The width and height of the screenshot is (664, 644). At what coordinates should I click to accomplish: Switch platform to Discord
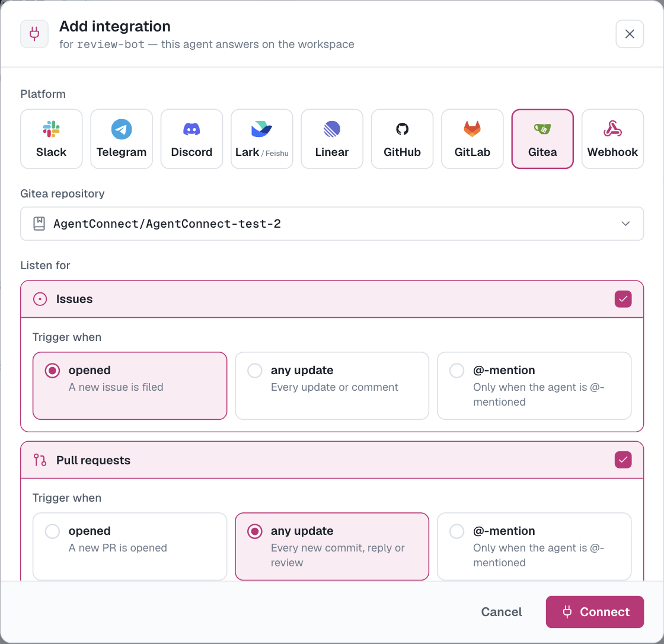pos(191,139)
